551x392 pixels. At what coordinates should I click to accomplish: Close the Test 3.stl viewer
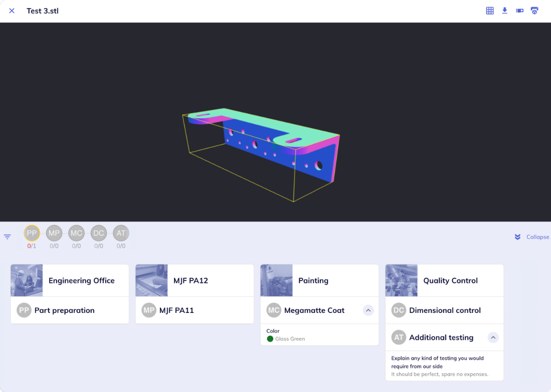[12, 11]
